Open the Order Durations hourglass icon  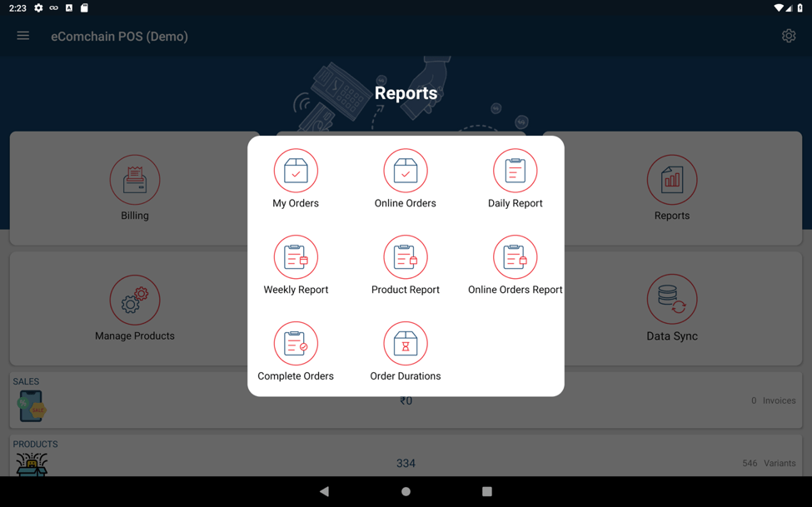tap(406, 343)
